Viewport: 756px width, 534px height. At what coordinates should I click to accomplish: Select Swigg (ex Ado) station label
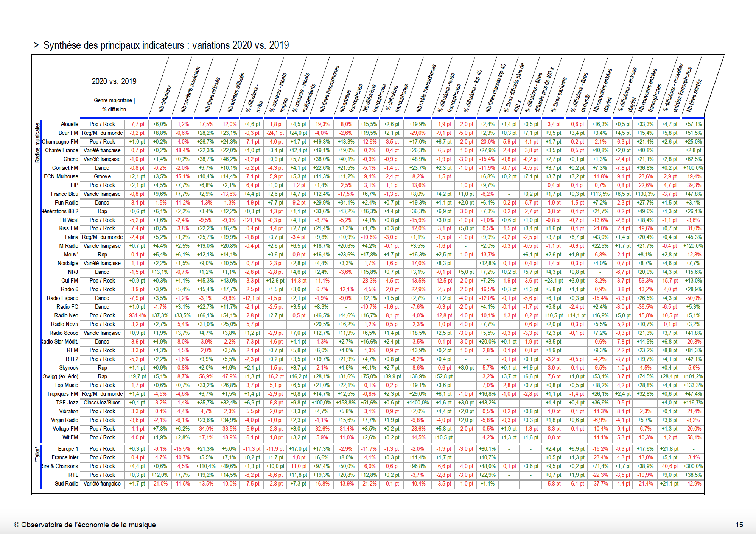tap(61, 376)
